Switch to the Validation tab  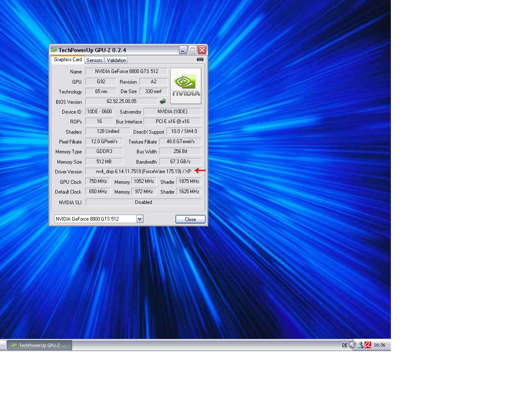(116, 60)
